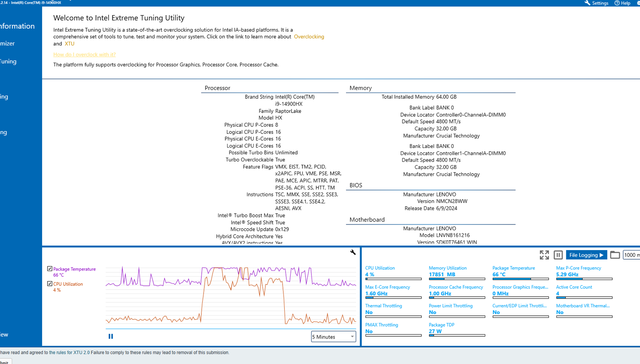Screen dimensions: 640x364
Task: Select the PMAX Throttling tile
Action: tap(393, 330)
